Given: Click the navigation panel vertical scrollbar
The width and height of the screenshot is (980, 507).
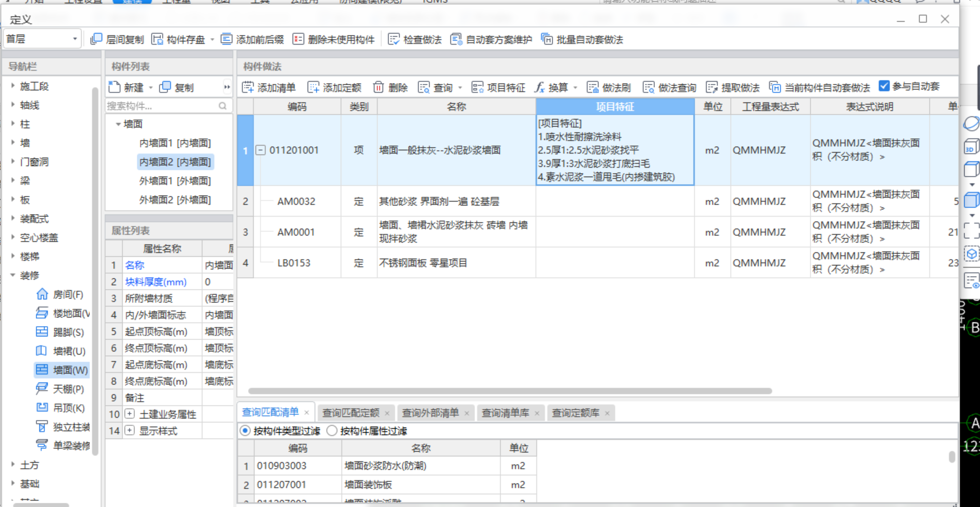Looking at the screenshot, I should pyautogui.click(x=95, y=271).
